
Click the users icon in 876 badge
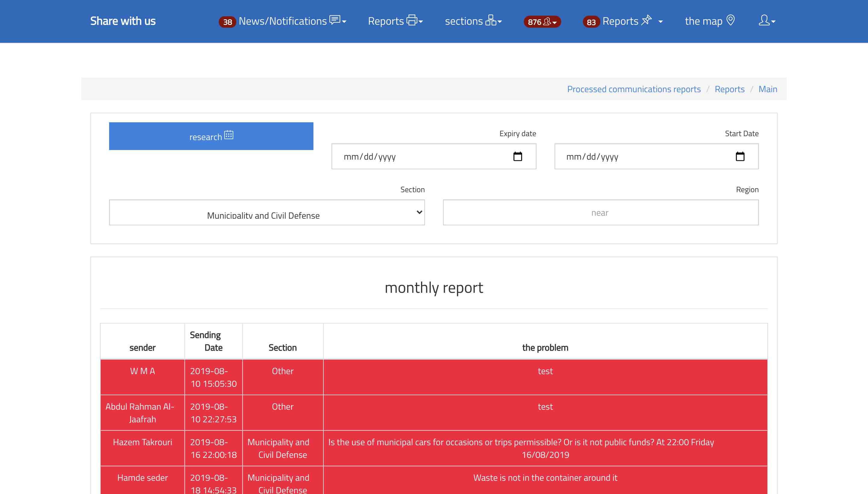coord(547,22)
